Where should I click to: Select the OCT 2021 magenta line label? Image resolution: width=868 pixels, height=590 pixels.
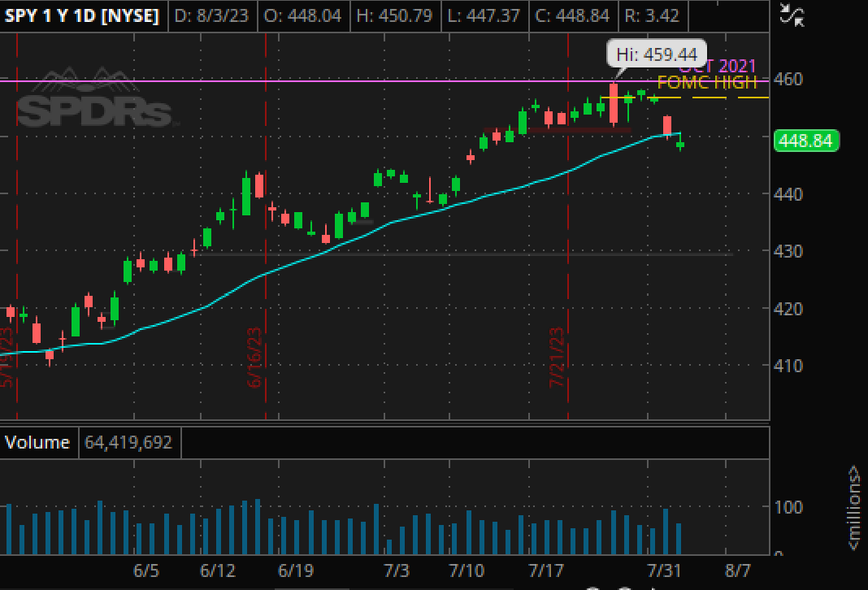(x=718, y=67)
